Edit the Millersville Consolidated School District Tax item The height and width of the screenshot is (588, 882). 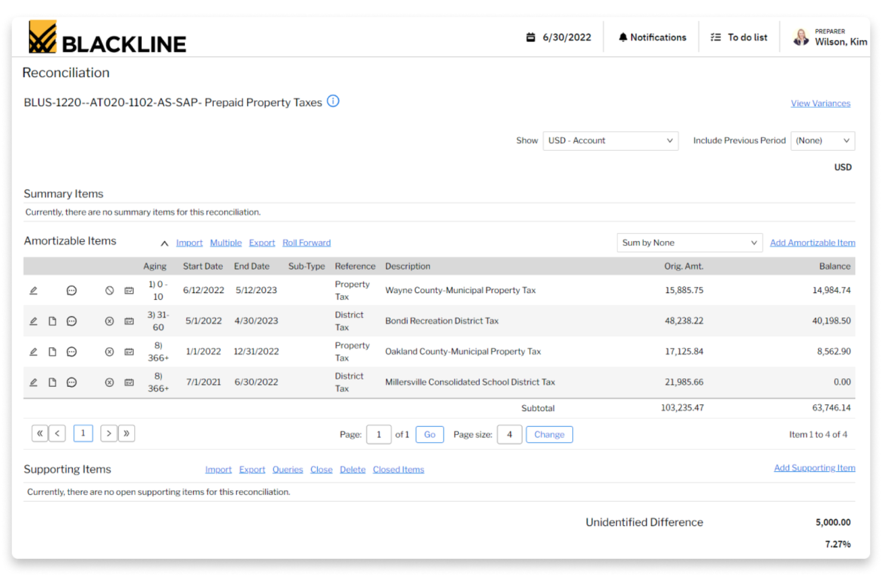click(33, 382)
